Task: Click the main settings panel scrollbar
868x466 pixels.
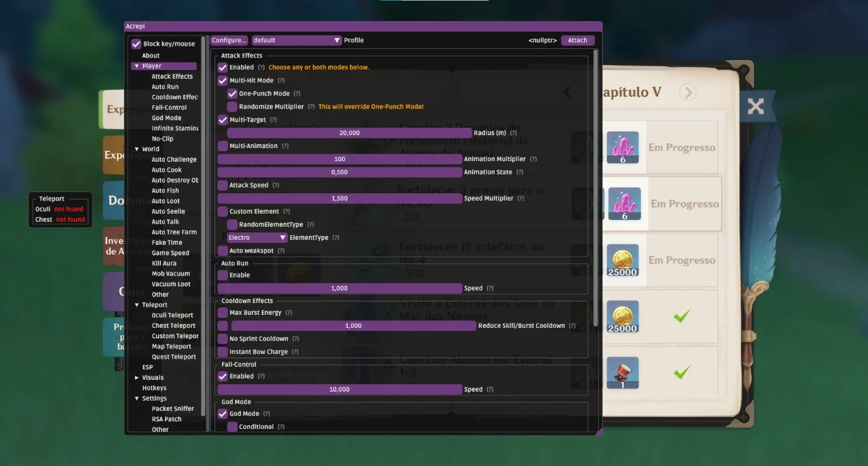Action: [x=596, y=188]
